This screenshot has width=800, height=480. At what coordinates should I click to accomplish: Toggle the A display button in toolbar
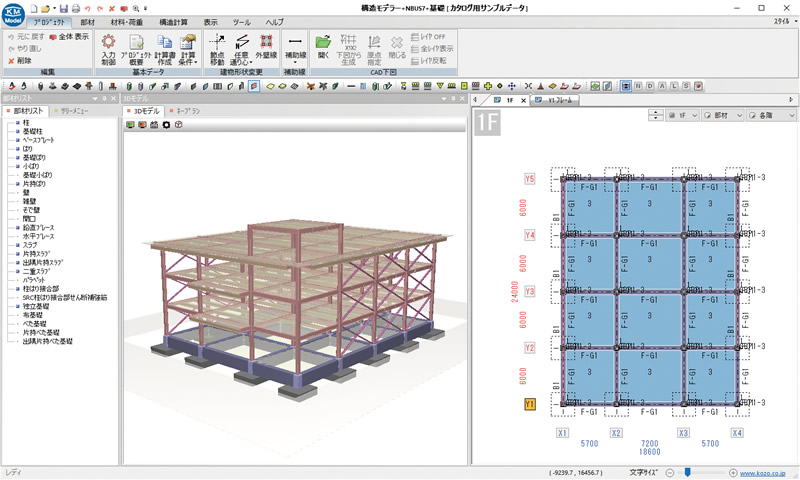click(x=662, y=86)
